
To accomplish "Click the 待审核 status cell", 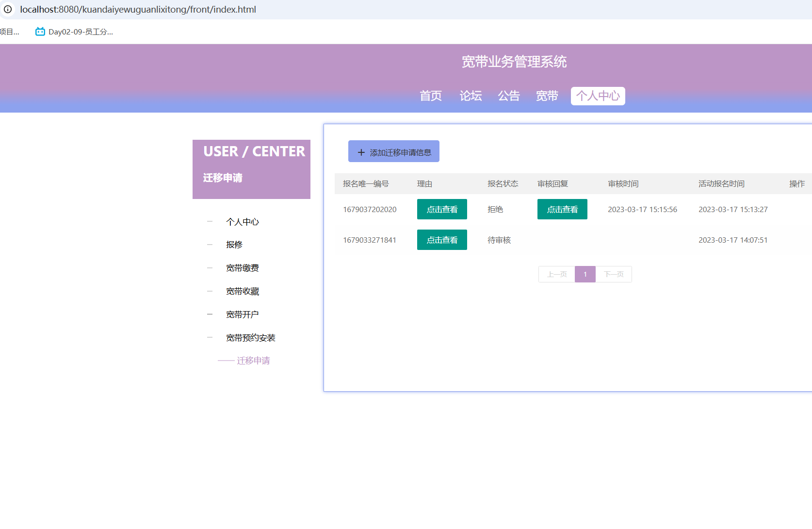I will coord(499,240).
